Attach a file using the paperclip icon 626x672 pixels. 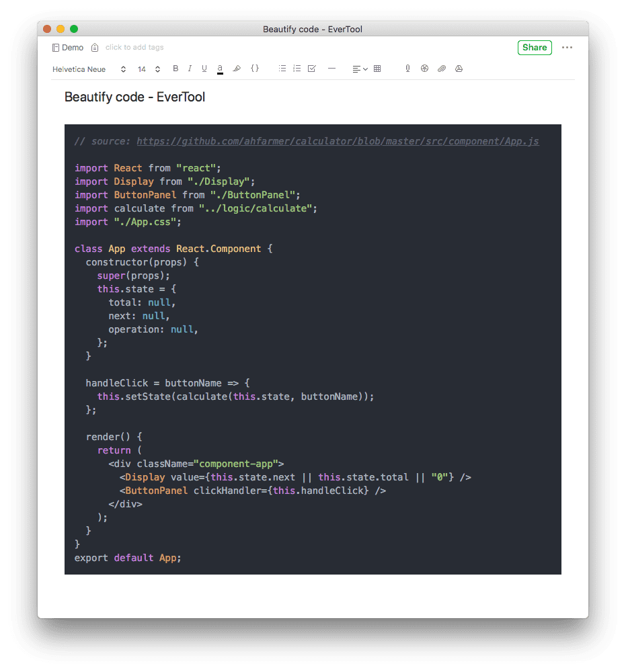pos(441,68)
